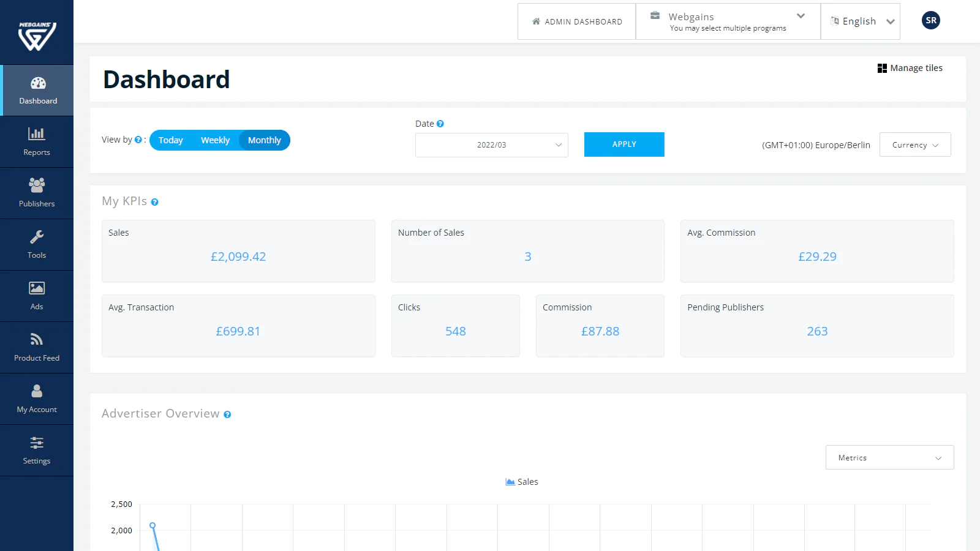Click the SR user avatar

(x=930, y=20)
